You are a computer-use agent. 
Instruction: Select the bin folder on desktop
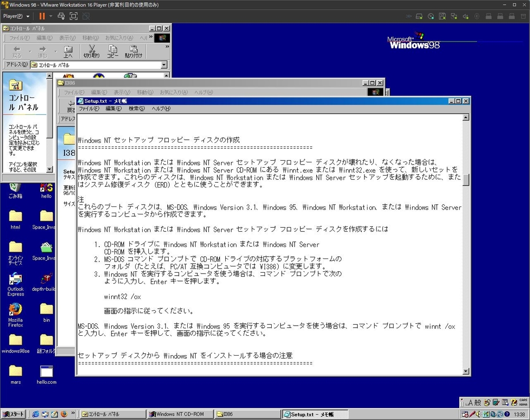(x=46, y=312)
